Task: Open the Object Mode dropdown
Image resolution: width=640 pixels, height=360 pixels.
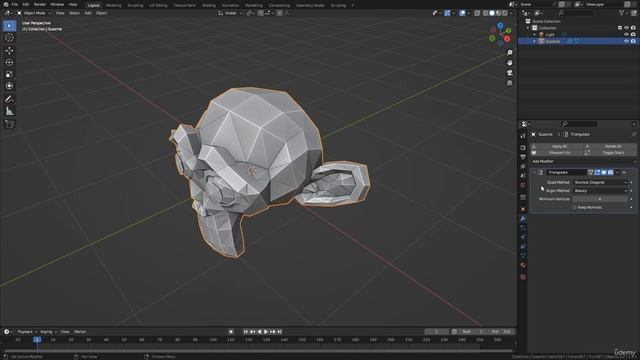Action: click(34, 13)
